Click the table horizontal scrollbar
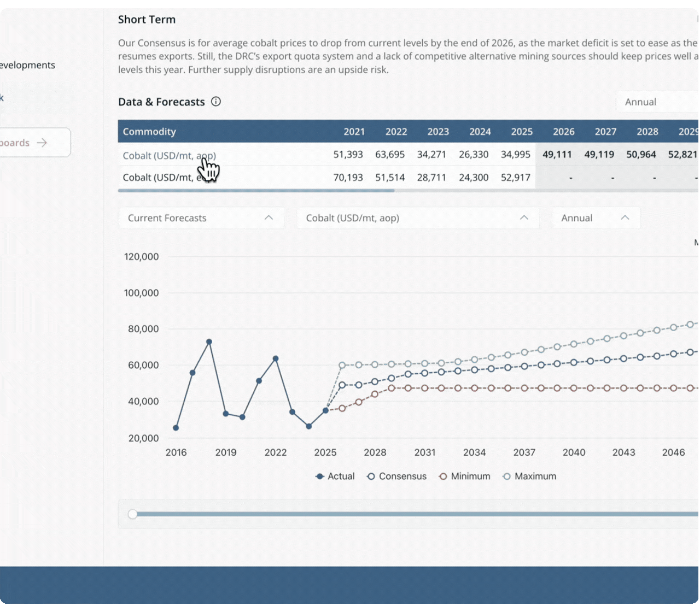700x612 pixels. pos(256,191)
